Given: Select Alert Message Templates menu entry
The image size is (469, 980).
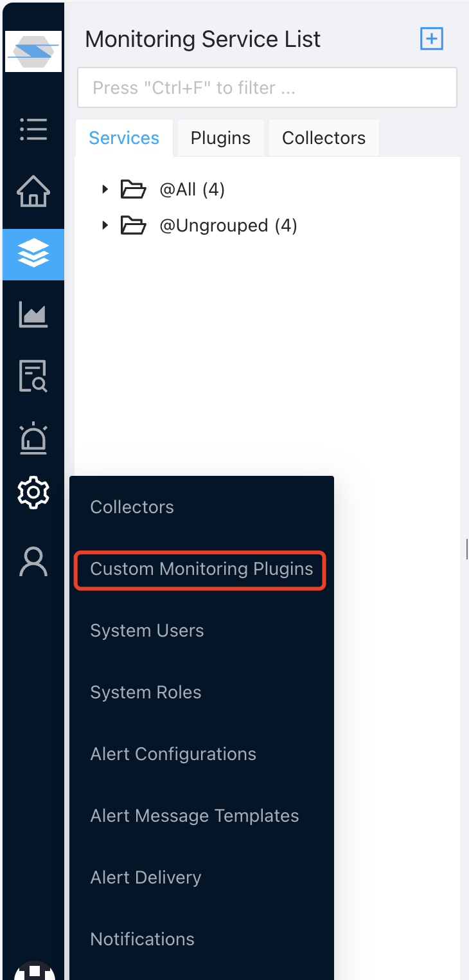Looking at the screenshot, I should tap(195, 816).
